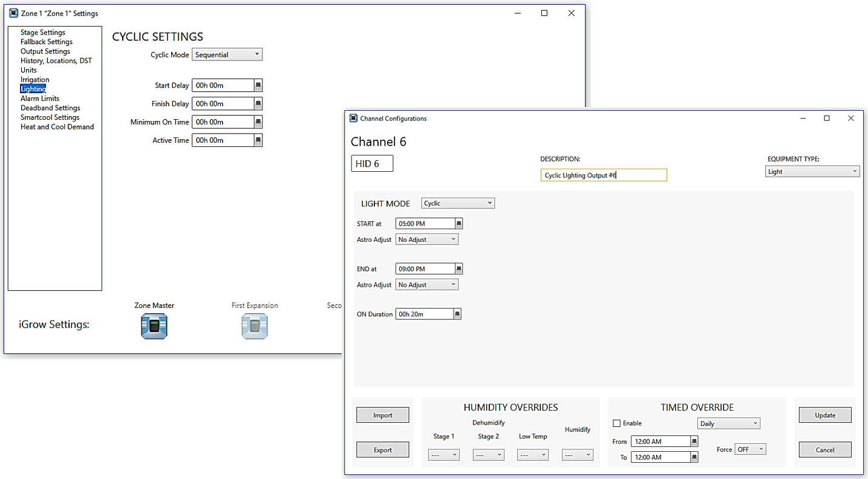The height and width of the screenshot is (479, 868).
Task: Open the Start Delay time picker icon
Action: [258, 85]
